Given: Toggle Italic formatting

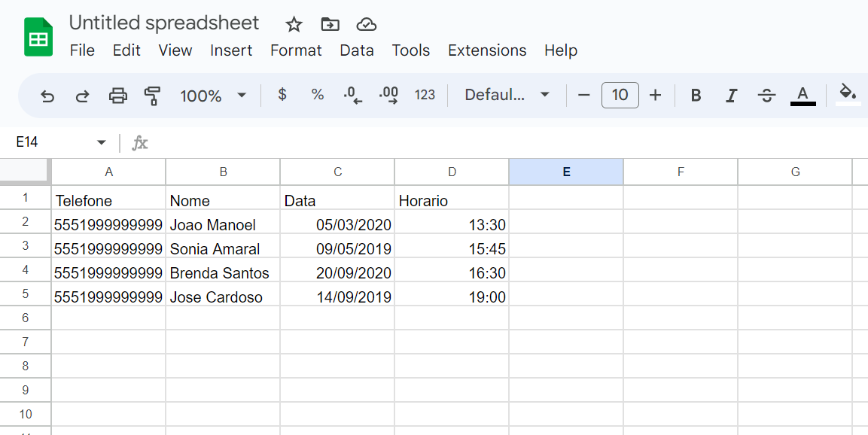Looking at the screenshot, I should tap(731, 96).
